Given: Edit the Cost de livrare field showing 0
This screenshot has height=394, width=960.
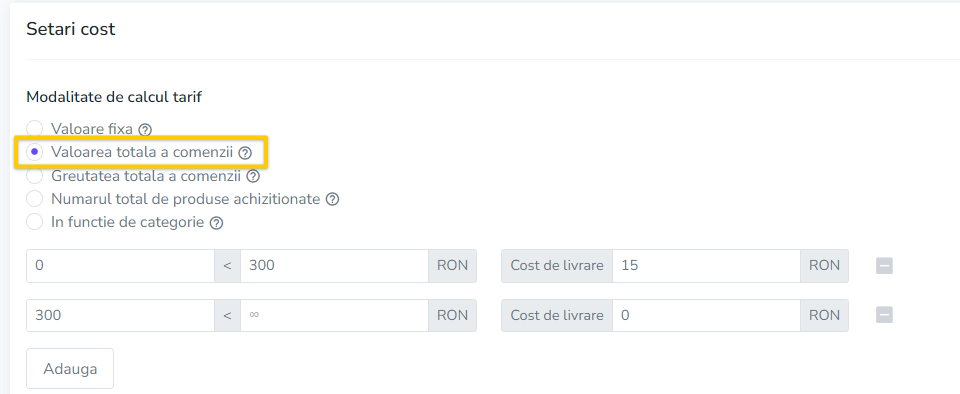Looking at the screenshot, I should [x=706, y=315].
